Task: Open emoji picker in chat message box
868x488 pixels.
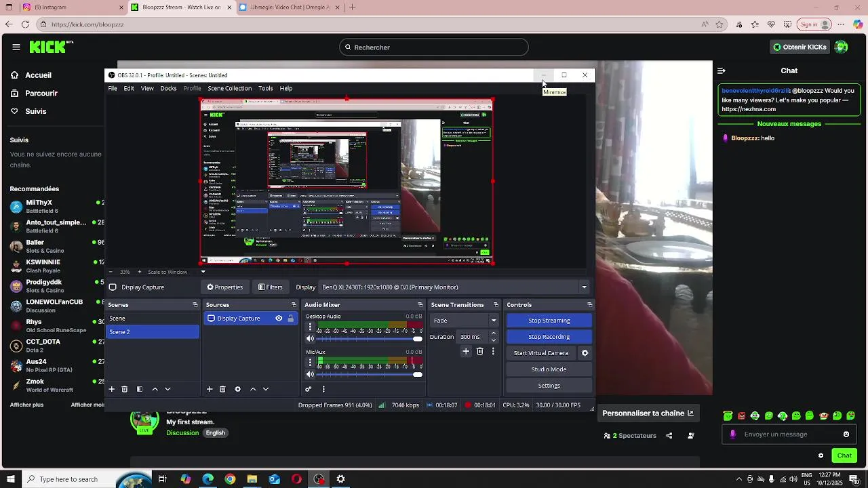Action: click(846, 434)
